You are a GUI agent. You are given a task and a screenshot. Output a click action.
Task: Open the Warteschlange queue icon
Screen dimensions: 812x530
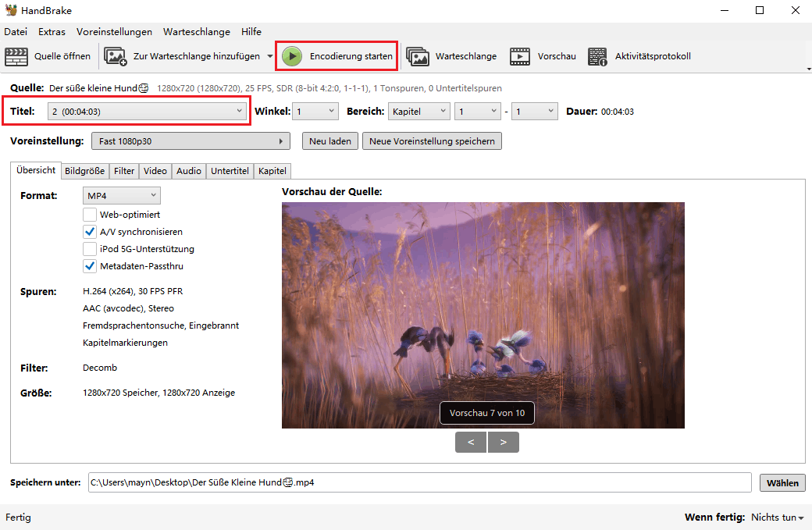(x=418, y=56)
